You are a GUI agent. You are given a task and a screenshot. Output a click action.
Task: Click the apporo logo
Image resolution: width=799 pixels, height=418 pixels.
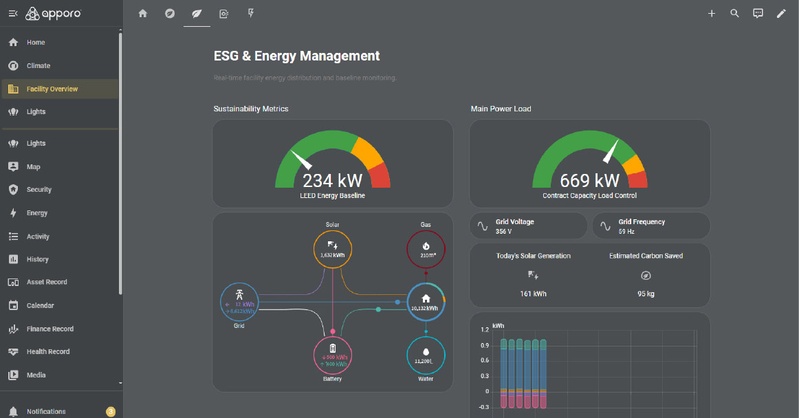click(54, 14)
